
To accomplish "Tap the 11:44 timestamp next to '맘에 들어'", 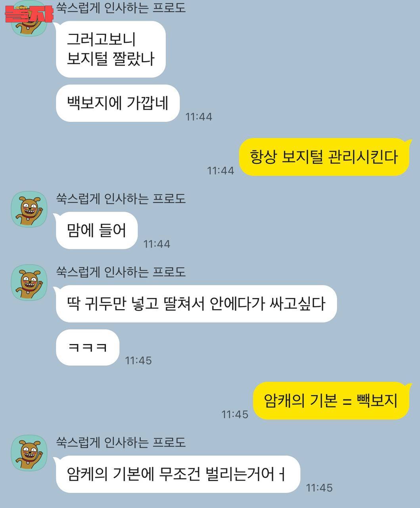I will pyautogui.click(x=157, y=244).
